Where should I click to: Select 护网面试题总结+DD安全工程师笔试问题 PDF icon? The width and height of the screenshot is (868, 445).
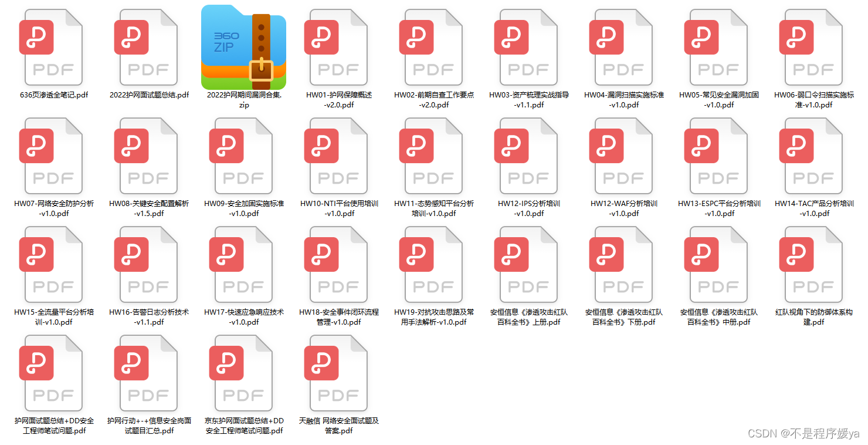pos(50,373)
